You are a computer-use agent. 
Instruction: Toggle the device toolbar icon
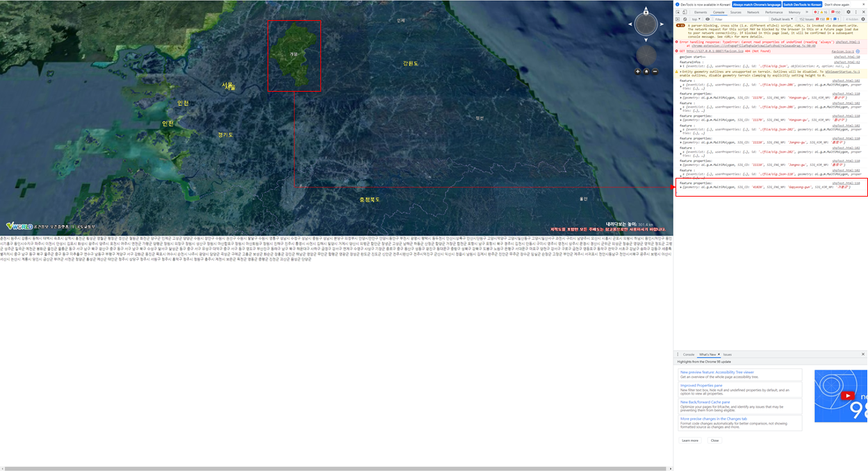pyautogui.click(x=685, y=12)
